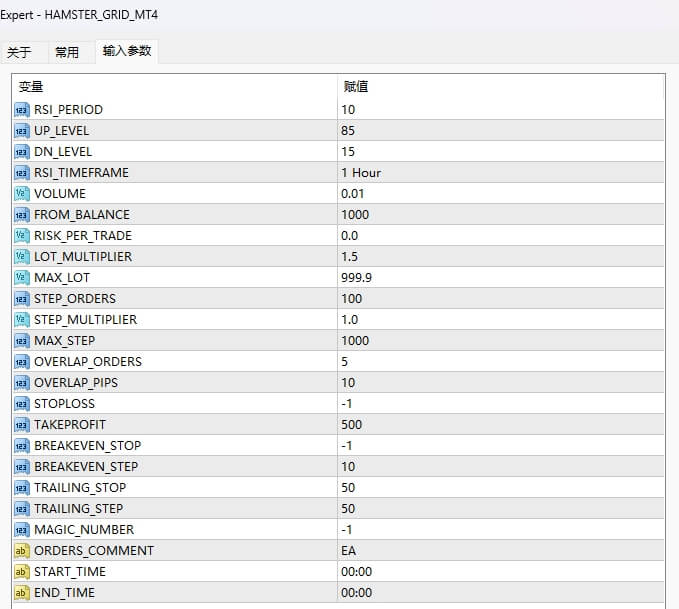Click the 变量 column header
The width and height of the screenshot is (679, 609).
[x=32, y=87]
